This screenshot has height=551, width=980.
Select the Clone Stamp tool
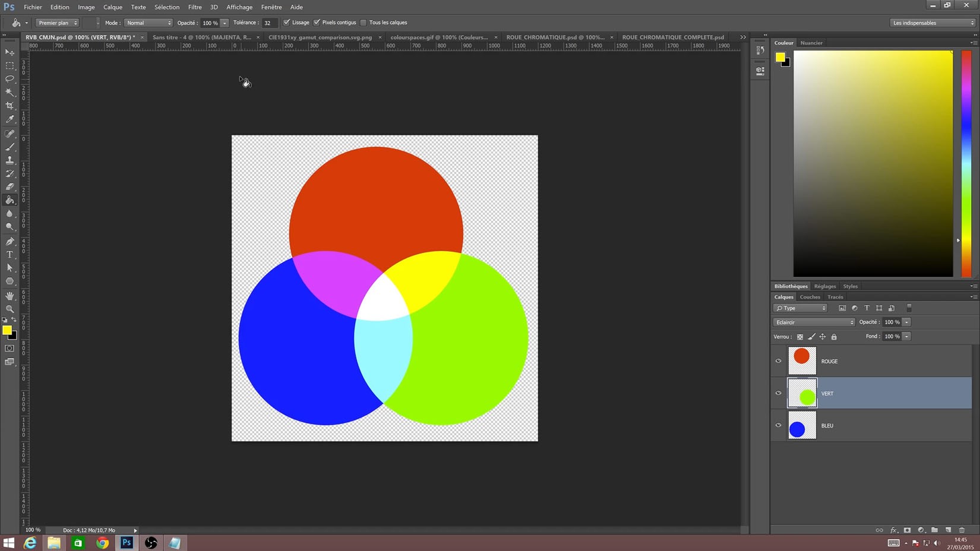coord(10,160)
